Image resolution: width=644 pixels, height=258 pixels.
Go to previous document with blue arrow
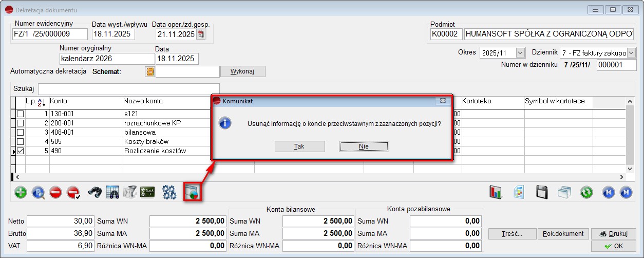point(609,193)
